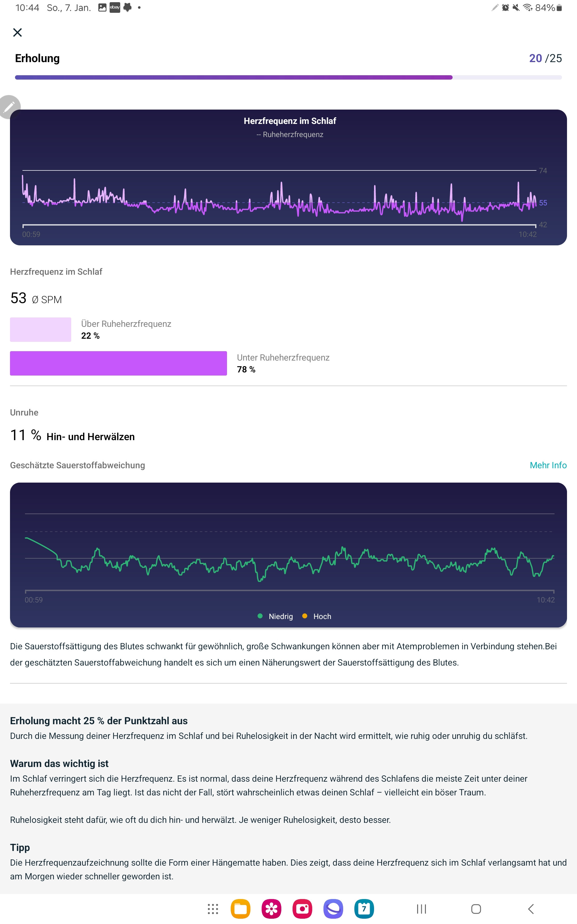Image resolution: width=577 pixels, height=924 pixels.
Task: Open the pink flower gallery app
Action: point(271,909)
